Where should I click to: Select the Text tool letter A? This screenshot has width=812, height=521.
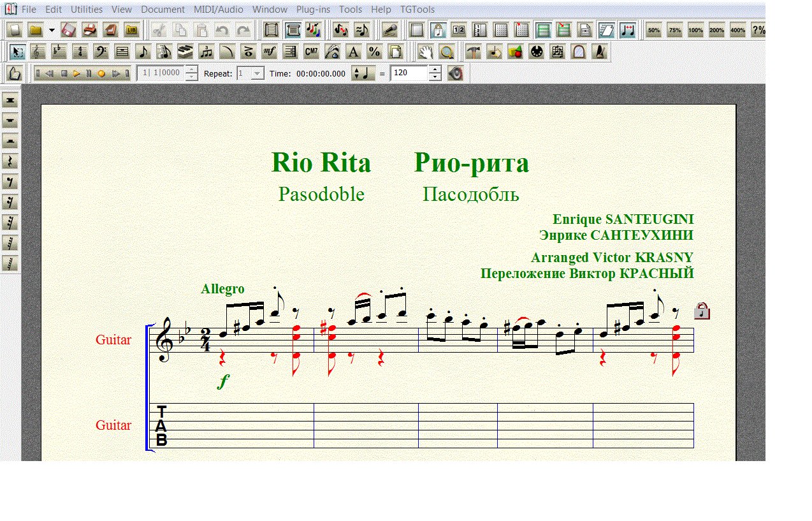click(353, 52)
